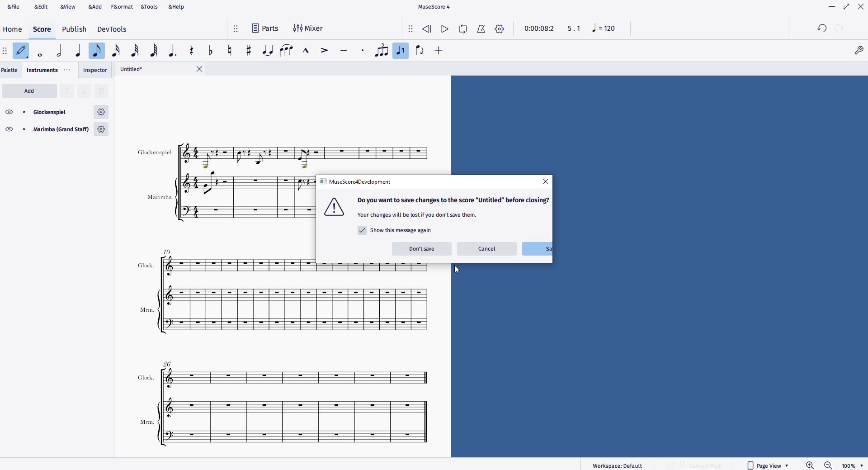Toggle note input mode
The height and width of the screenshot is (470, 868).
tap(21, 51)
